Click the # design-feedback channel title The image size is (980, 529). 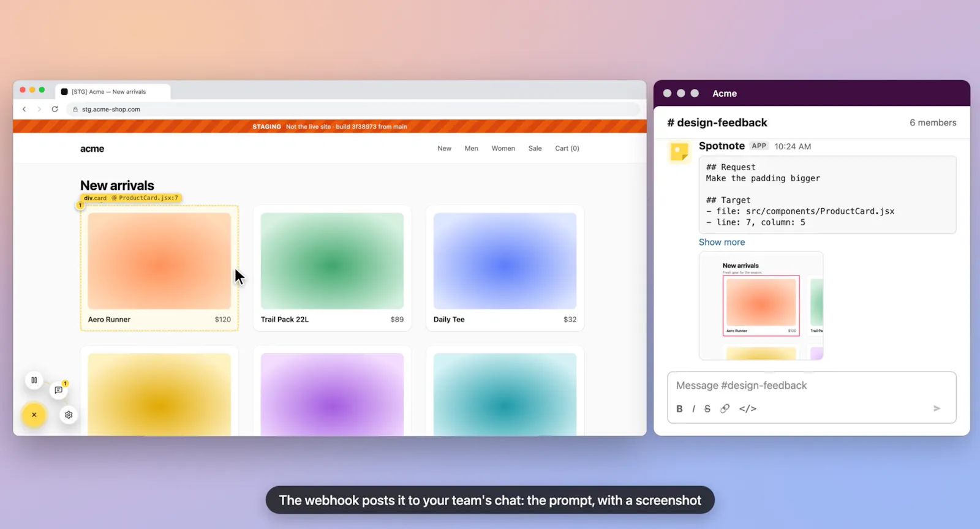tap(717, 122)
